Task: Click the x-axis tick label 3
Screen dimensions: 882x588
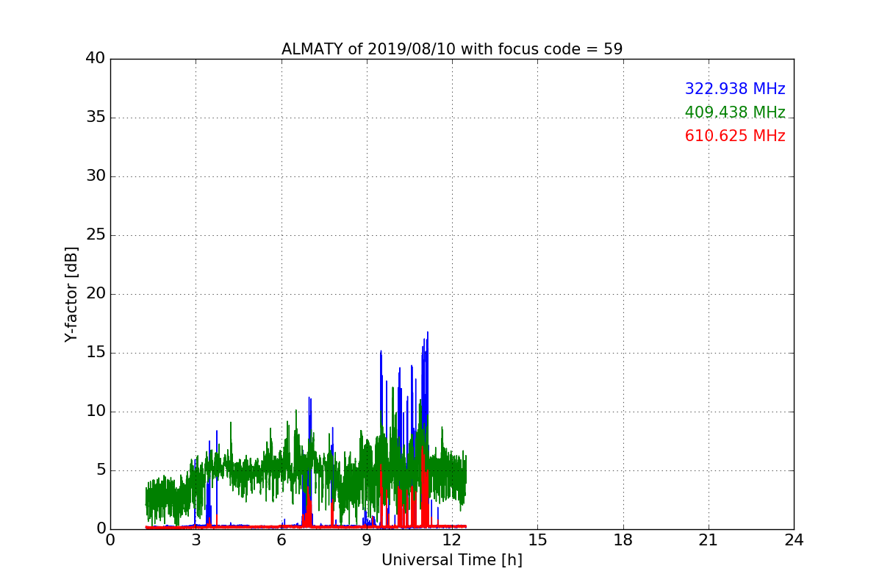Action: click(196, 540)
